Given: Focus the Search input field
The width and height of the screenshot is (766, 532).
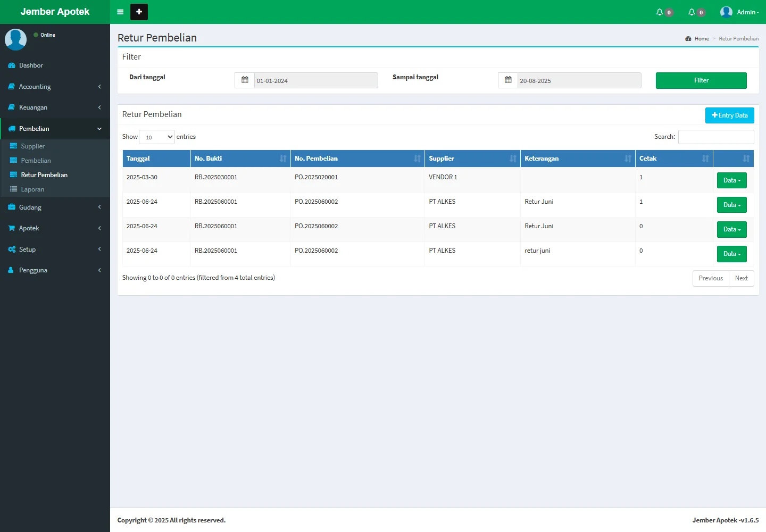Looking at the screenshot, I should click(x=715, y=137).
